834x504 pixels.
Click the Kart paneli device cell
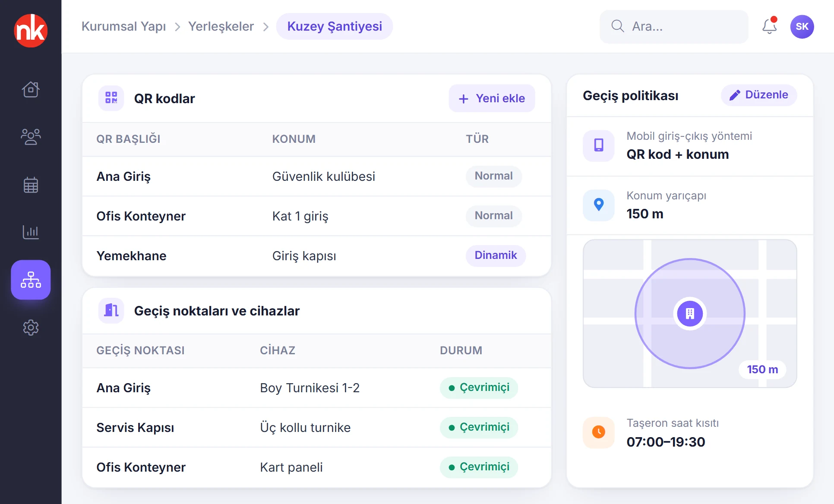pyautogui.click(x=291, y=467)
